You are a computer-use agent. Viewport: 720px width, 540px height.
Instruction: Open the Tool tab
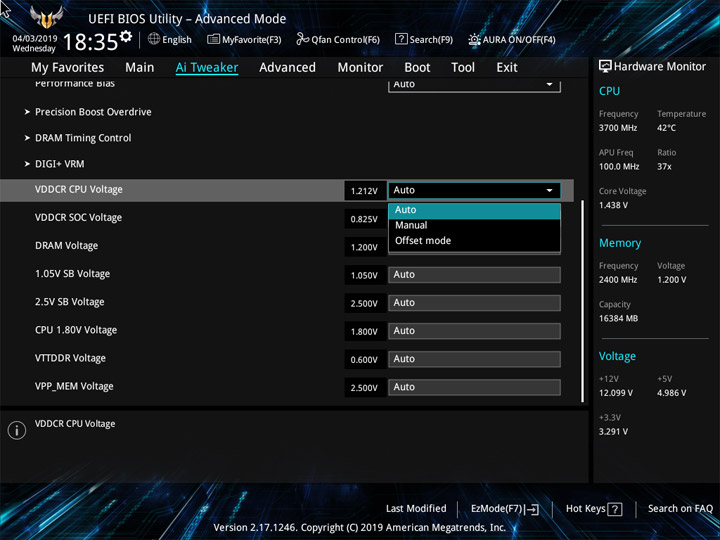pyautogui.click(x=463, y=68)
